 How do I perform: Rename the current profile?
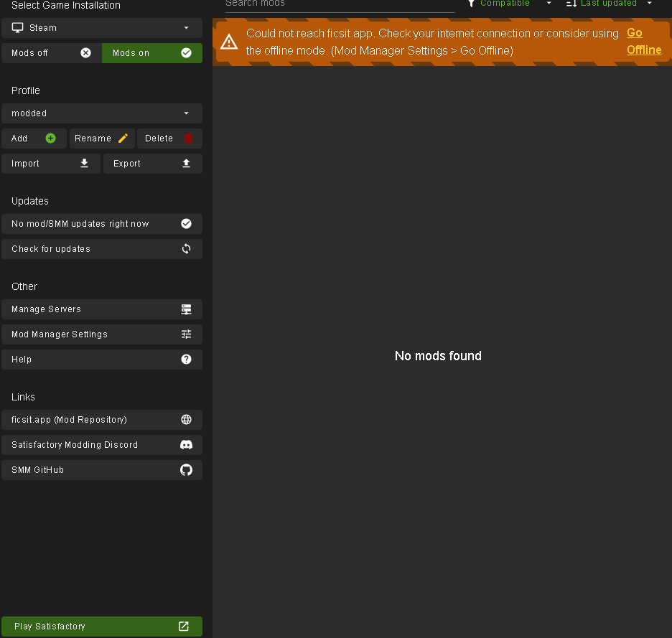pyautogui.click(x=102, y=139)
